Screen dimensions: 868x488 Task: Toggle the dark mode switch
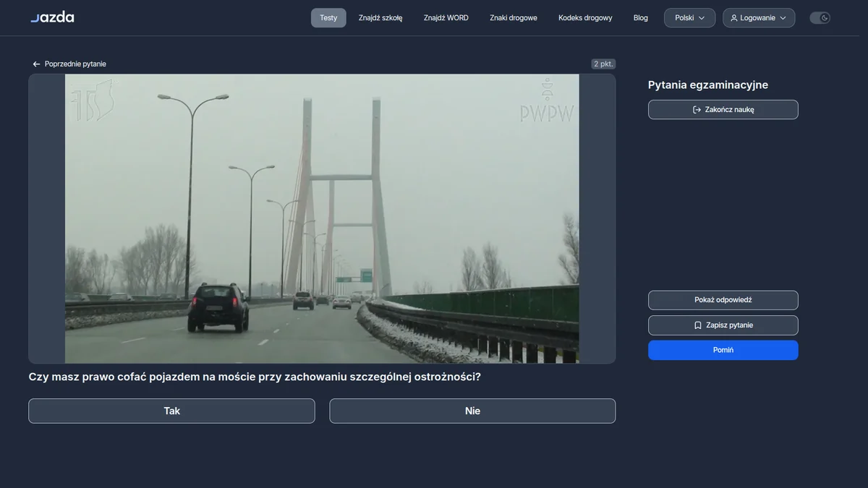[x=820, y=18]
